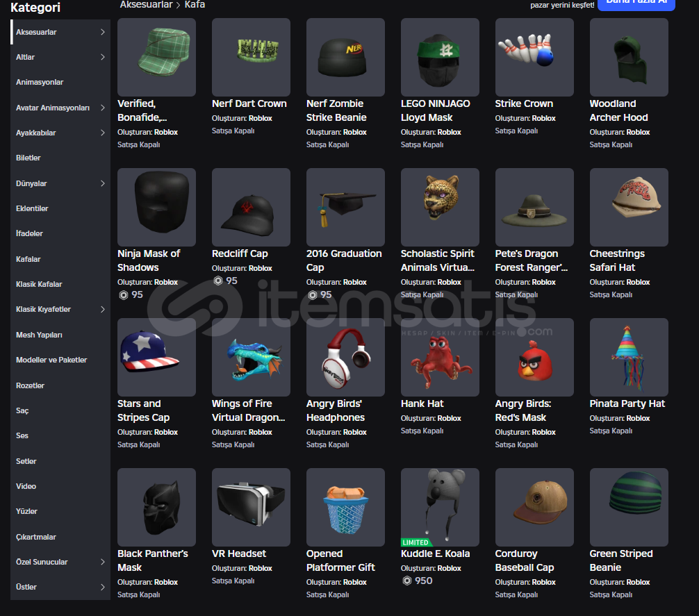Image resolution: width=699 pixels, height=616 pixels.
Task: Select the VR Headset item image
Action: (x=251, y=508)
